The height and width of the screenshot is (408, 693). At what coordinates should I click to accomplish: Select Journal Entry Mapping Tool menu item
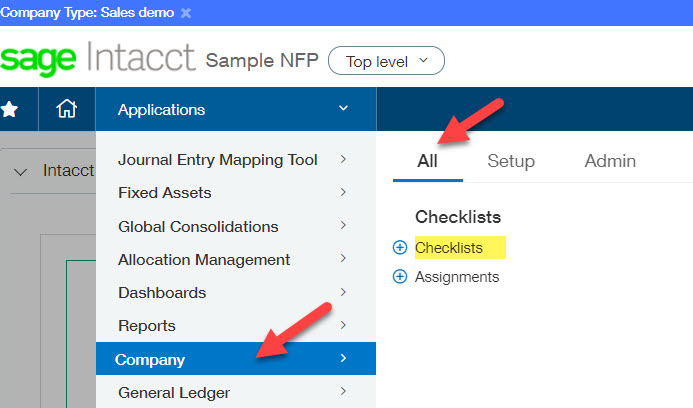(218, 159)
